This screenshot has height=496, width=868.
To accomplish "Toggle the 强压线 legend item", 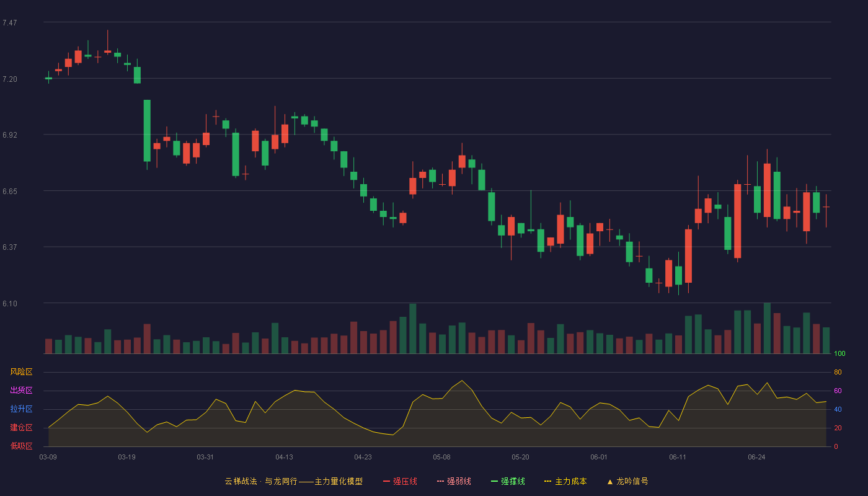I will 400,481.
